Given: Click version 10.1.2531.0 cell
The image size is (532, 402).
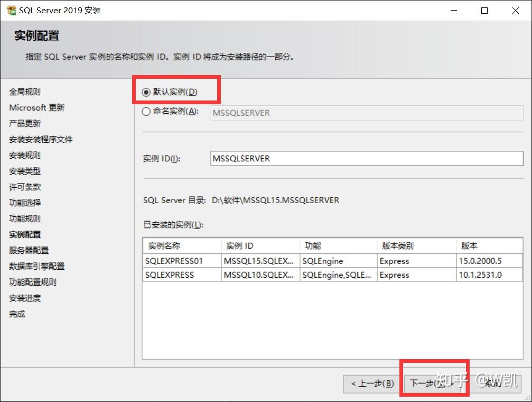Looking at the screenshot, I should [489, 275].
